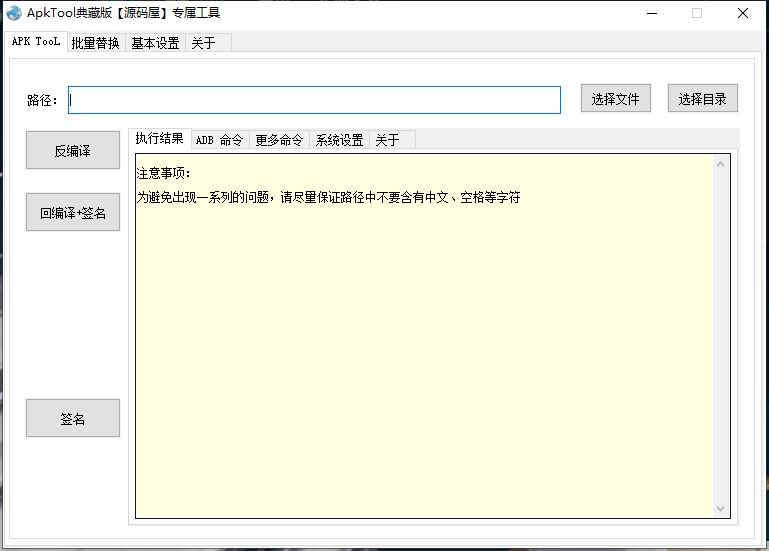Screen dimensions: 769x551
Task: Click the 回编译+签名 button
Action: coord(73,212)
